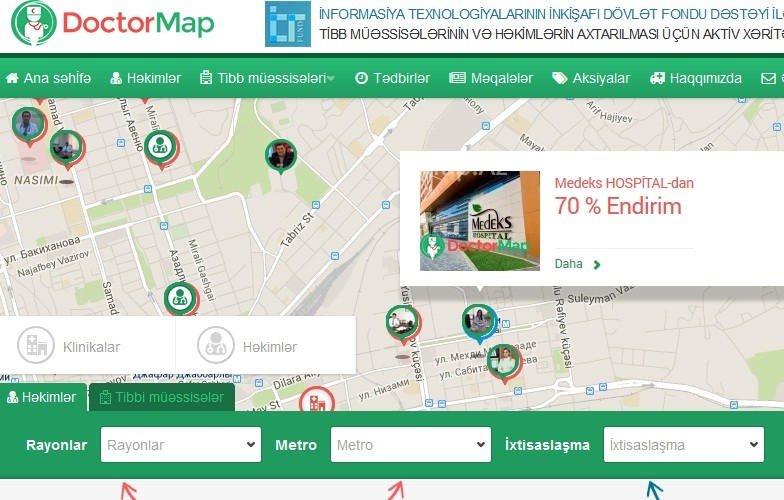
Task: Select the doctor photo pin above Nasimi label
Action: (x=29, y=126)
